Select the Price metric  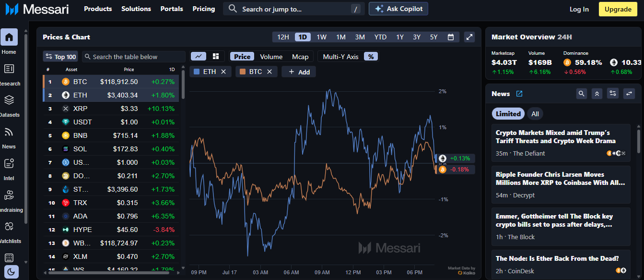click(242, 56)
